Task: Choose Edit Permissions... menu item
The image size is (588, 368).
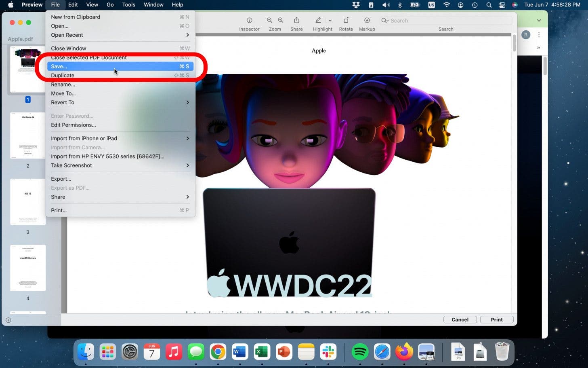Action: point(120,125)
